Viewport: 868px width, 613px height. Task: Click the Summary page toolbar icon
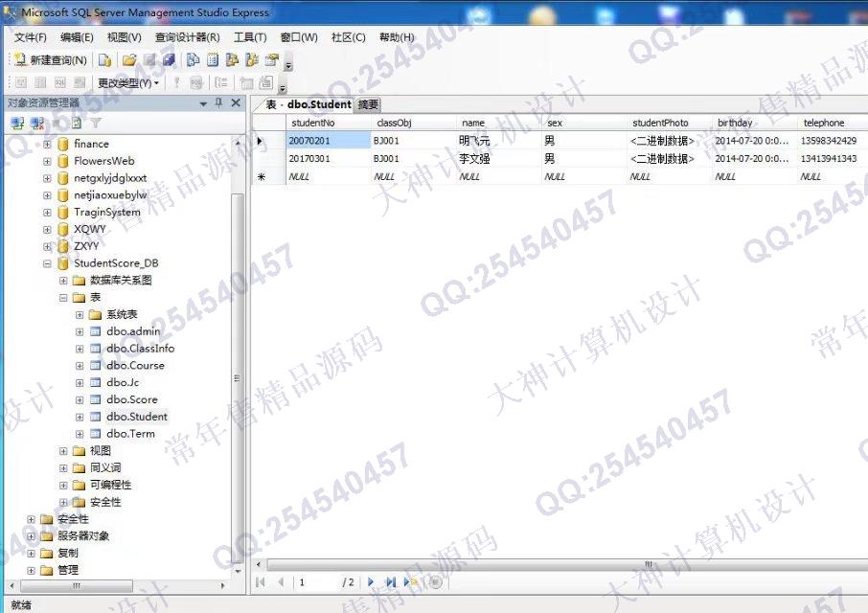click(213, 59)
